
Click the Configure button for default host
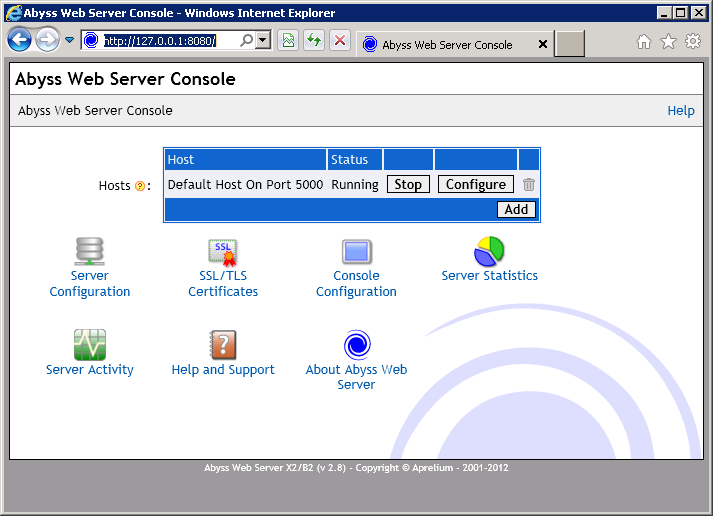click(x=476, y=185)
